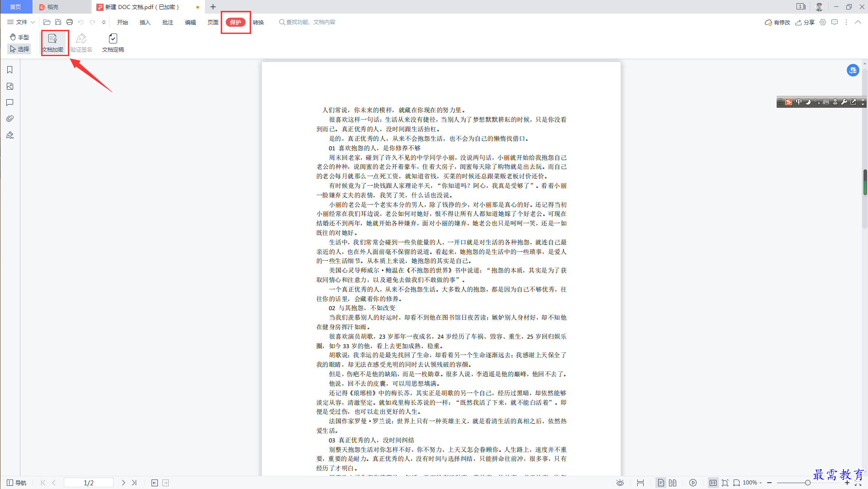Select the 手型 hand tool
Image resolution: width=868 pixels, height=489 pixels.
pyautogui.click(x=19, y=37)
